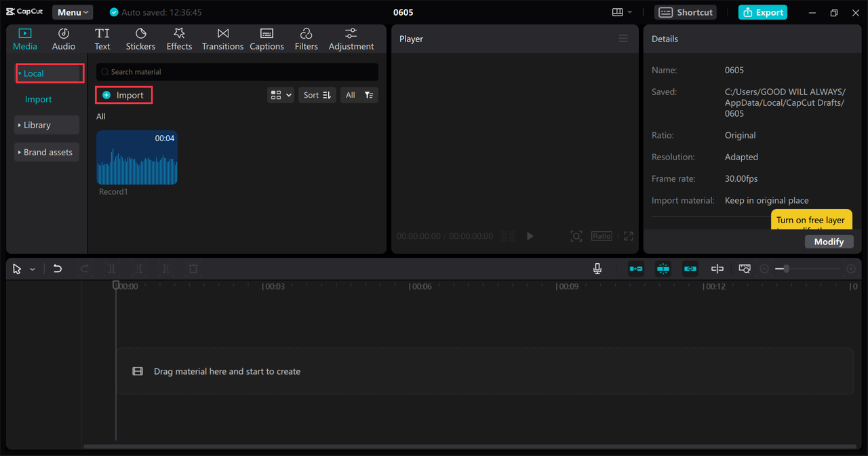Image resolution: width=868 pixels, height=456 pixels.
Task: Switch to the Audio tab
Action: [64, 39]
